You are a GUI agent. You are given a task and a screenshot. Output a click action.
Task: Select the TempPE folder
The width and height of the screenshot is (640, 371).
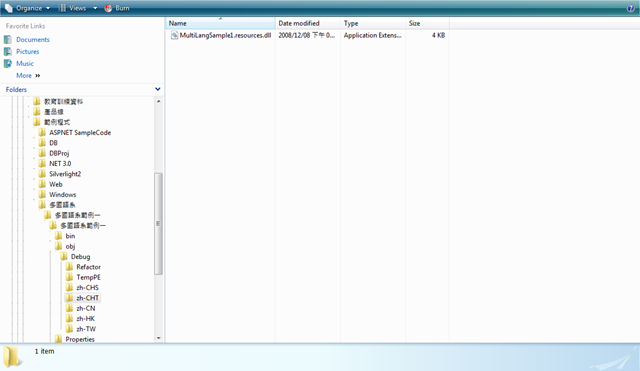click(x=88, y=277)
